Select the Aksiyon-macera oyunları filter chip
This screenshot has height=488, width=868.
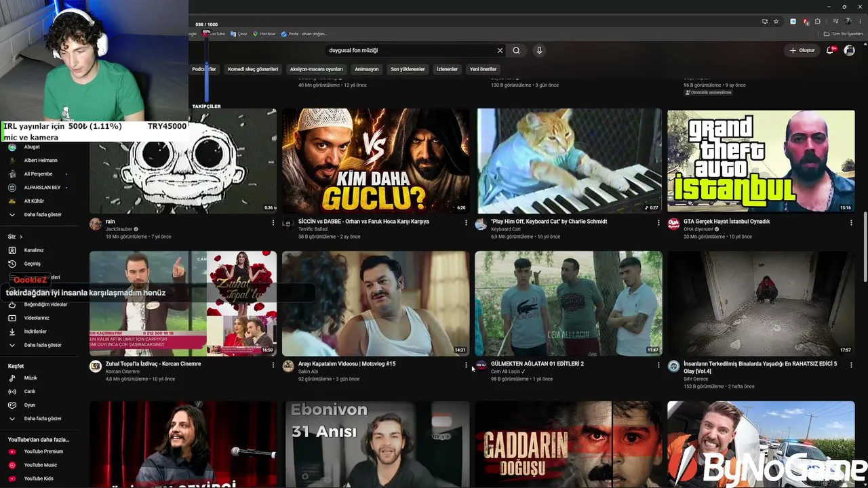[x=317, y=69]
